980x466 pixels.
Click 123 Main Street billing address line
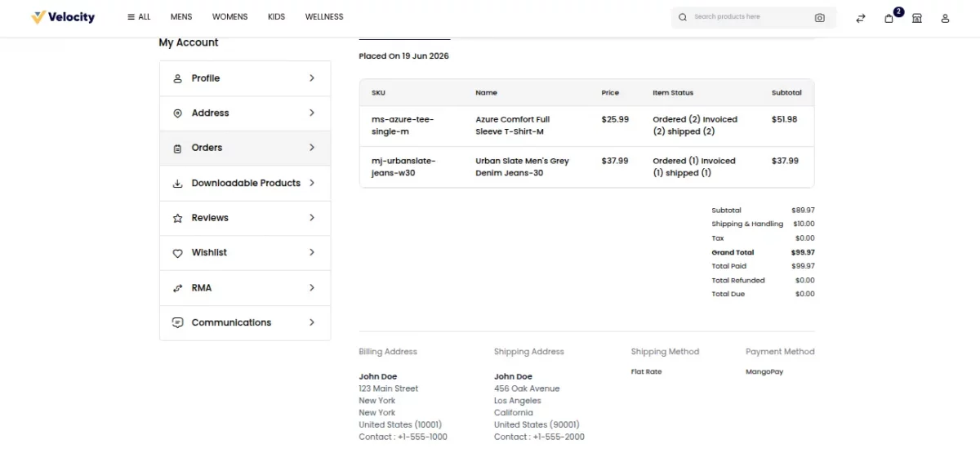click(x=388, y=389)
